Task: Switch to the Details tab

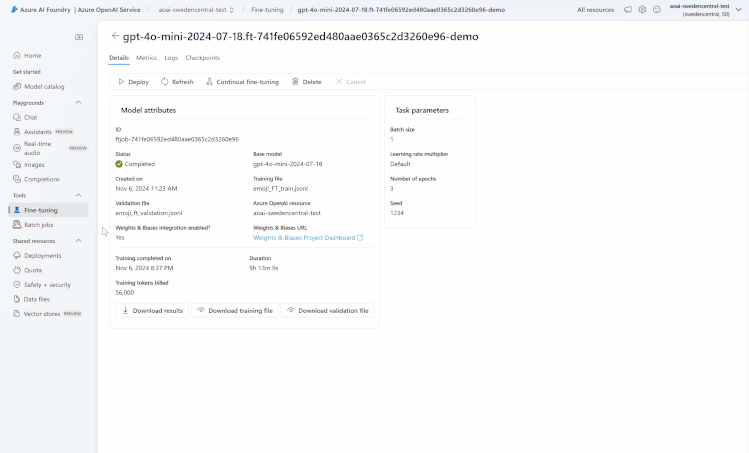Action: pos(119,58)
